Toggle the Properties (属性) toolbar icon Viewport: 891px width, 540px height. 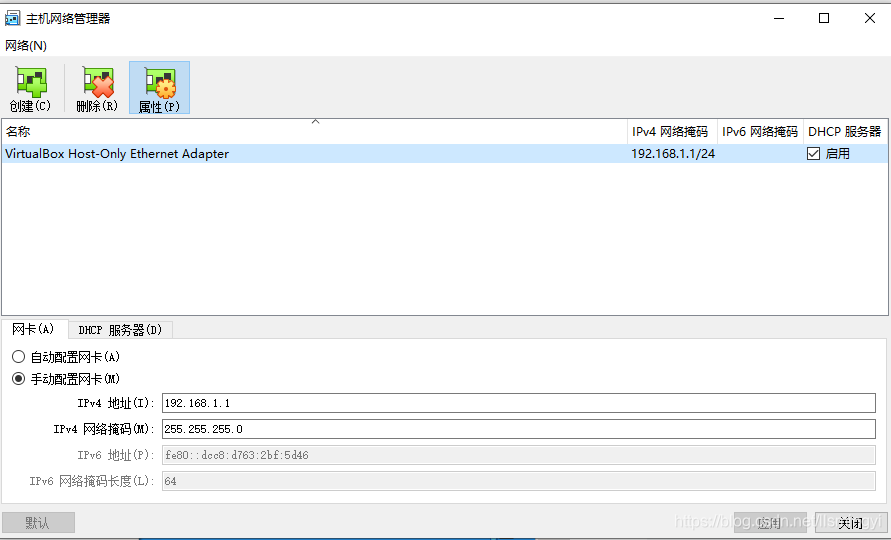(x=159, y=88)
